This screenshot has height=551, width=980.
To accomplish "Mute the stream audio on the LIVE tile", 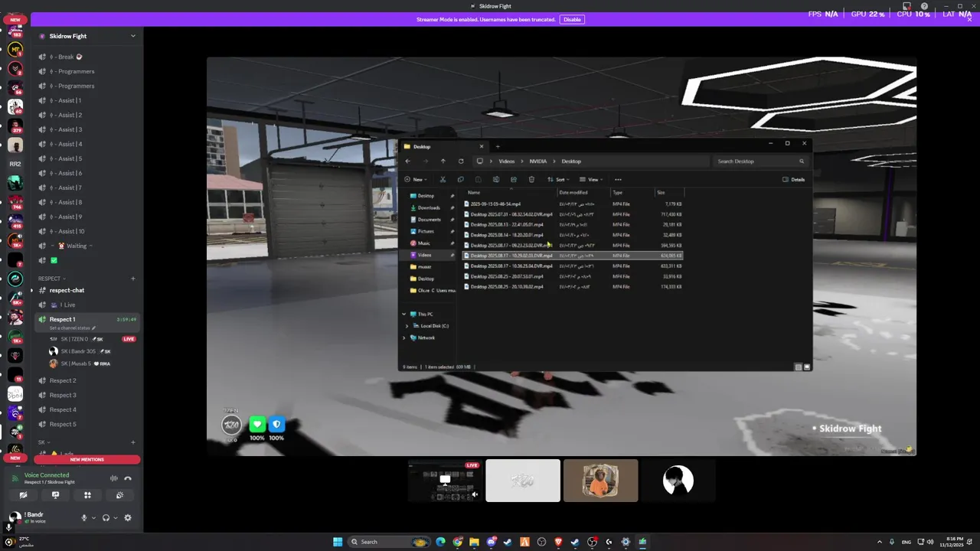I will coord(475,494).
